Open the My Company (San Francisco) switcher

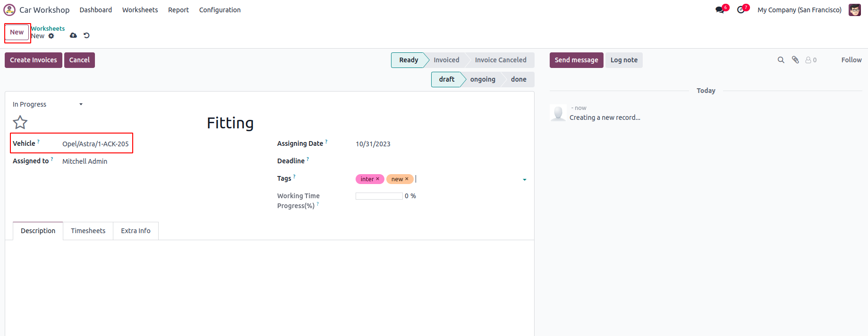tap(799, 10)
